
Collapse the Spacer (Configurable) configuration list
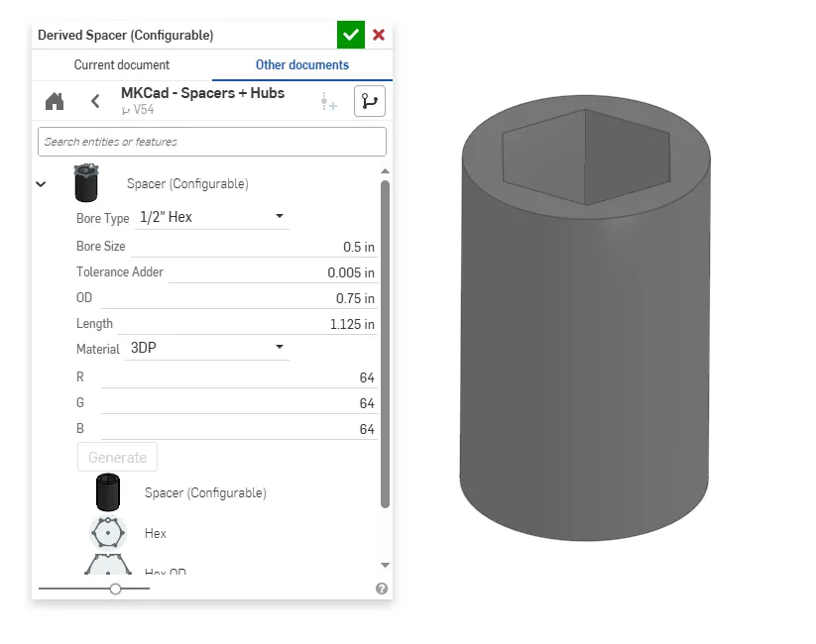(41, 183)
